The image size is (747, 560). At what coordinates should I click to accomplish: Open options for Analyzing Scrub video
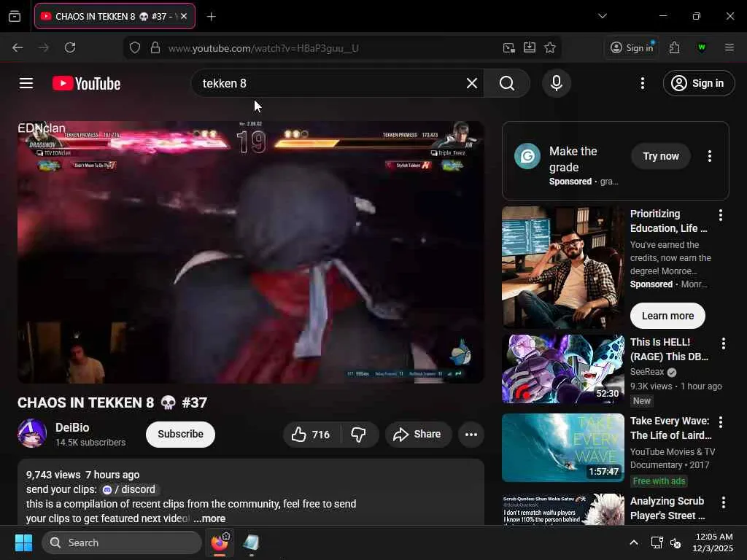723,502
